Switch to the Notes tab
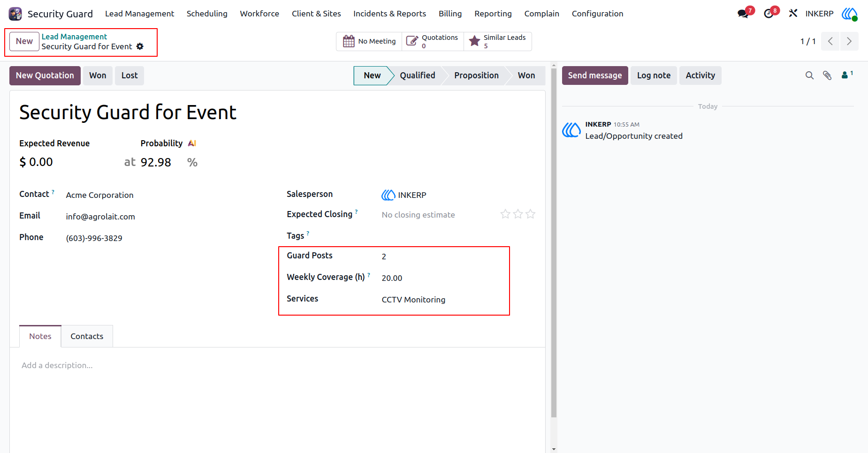Viewport: 868px width, 453px height. pos(40,336)
